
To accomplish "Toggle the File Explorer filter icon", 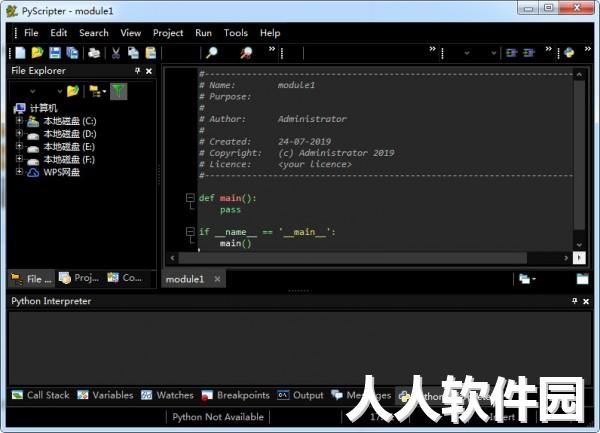I will pos(119,91).
